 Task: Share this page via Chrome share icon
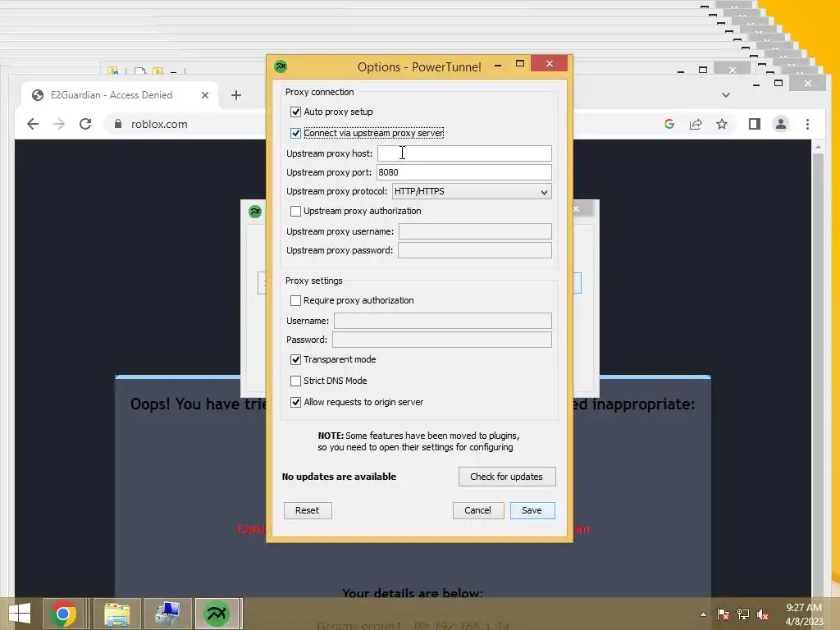[696, 125]
